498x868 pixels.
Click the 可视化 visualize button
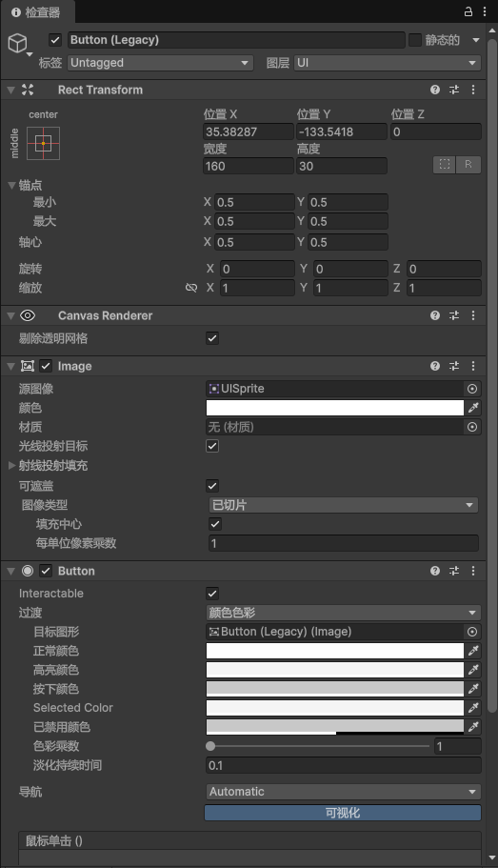pyautogui.click(x=343, y=813)
